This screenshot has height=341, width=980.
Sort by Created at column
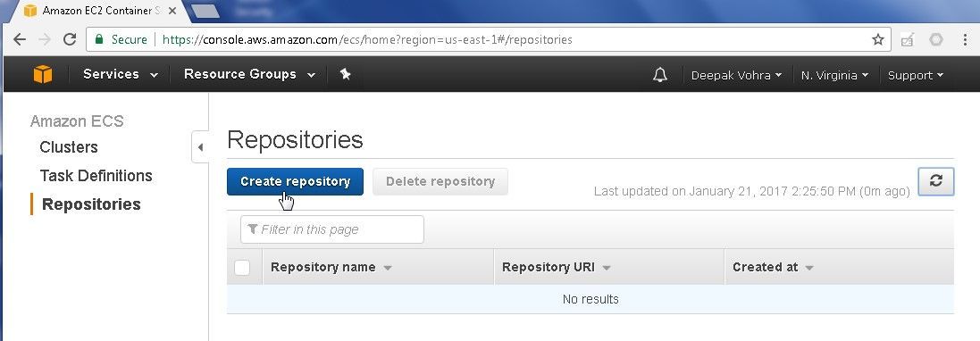773,267
